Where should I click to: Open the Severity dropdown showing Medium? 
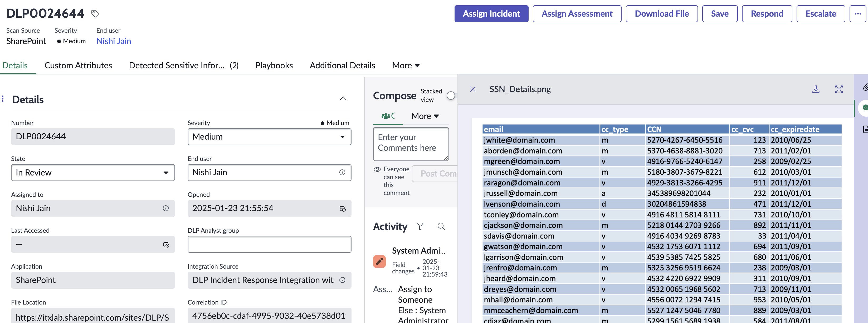269,137
